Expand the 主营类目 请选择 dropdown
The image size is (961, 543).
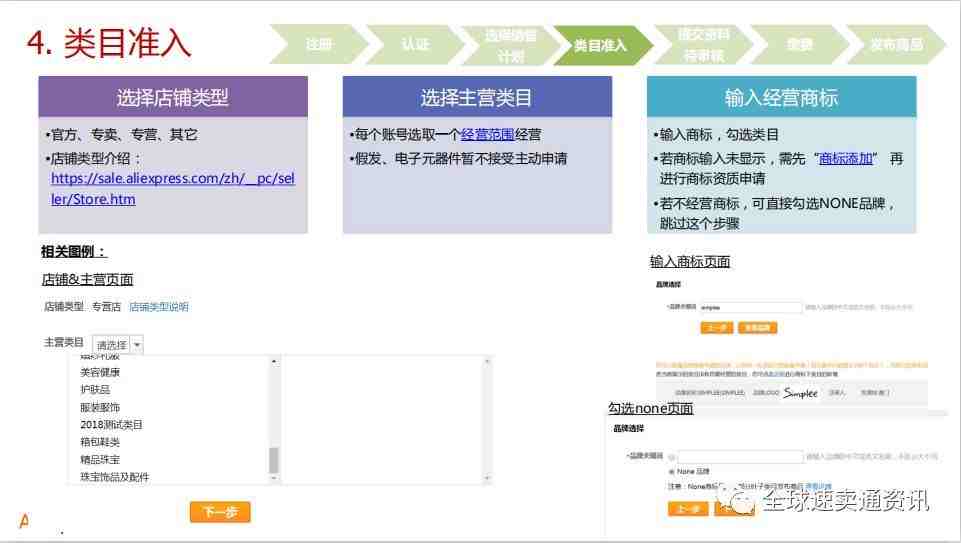pos(118,344)
